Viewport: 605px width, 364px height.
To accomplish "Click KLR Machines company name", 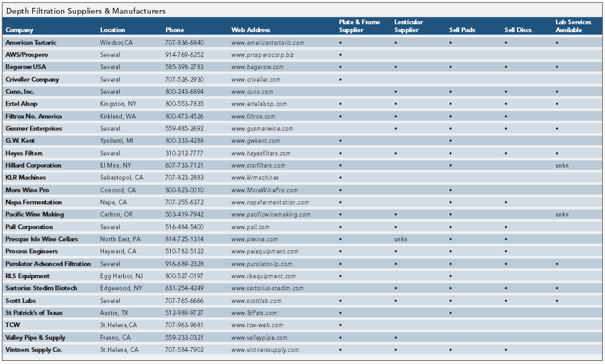I will [25, 178].
